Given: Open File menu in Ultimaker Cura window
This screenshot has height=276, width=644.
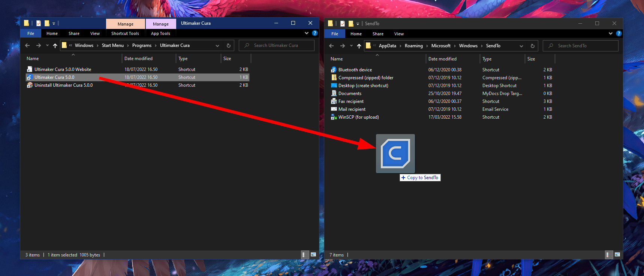Looking at the screenshot, I should point(31,33).
